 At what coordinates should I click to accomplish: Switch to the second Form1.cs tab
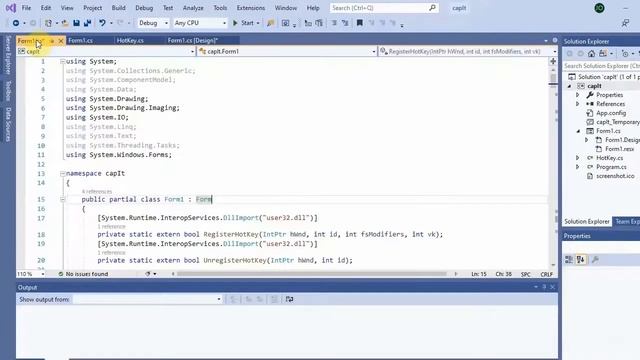coord(80,40)
